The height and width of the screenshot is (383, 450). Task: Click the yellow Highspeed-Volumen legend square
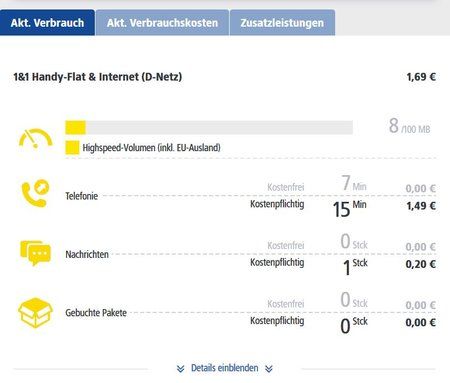click(72, 148)
